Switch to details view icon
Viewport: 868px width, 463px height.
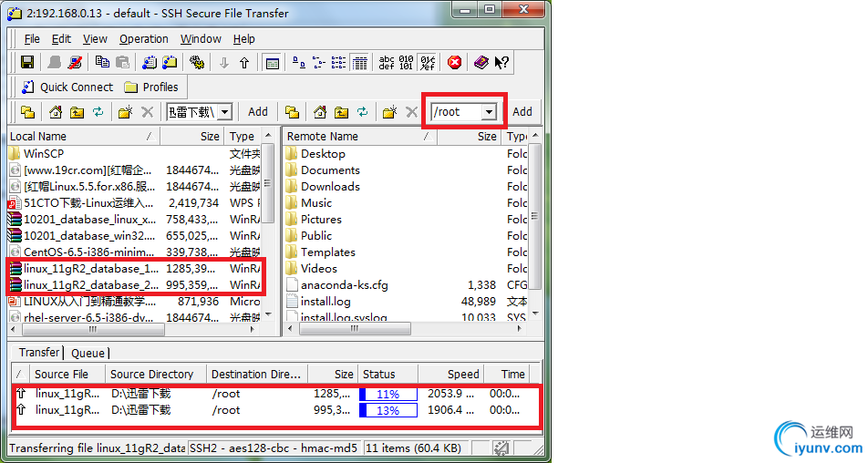[360, 63]
